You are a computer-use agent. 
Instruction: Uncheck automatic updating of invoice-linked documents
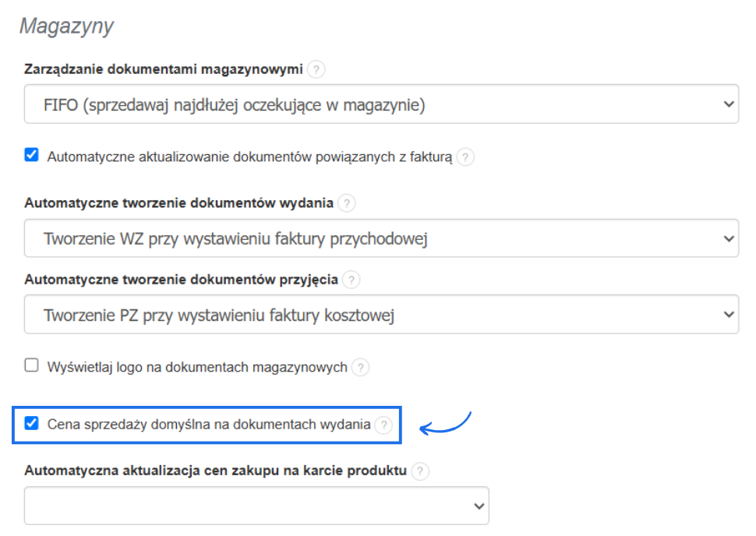point(30,155)
